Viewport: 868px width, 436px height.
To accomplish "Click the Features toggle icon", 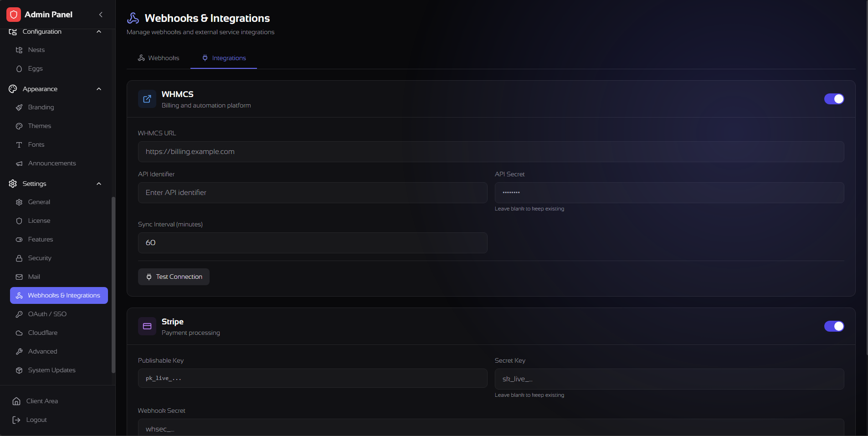I will click(x=19, y=240).
